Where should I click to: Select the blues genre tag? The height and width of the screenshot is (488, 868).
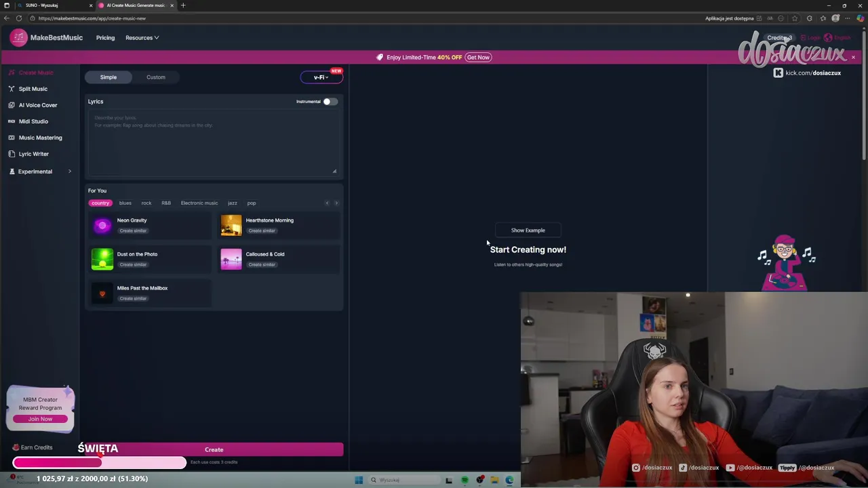click(125, 203)
